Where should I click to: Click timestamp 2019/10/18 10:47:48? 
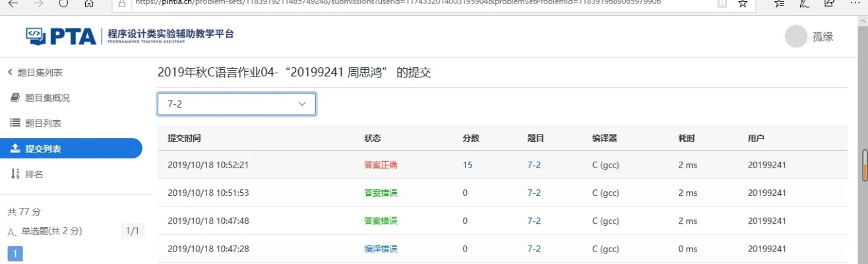click(208, 220)
